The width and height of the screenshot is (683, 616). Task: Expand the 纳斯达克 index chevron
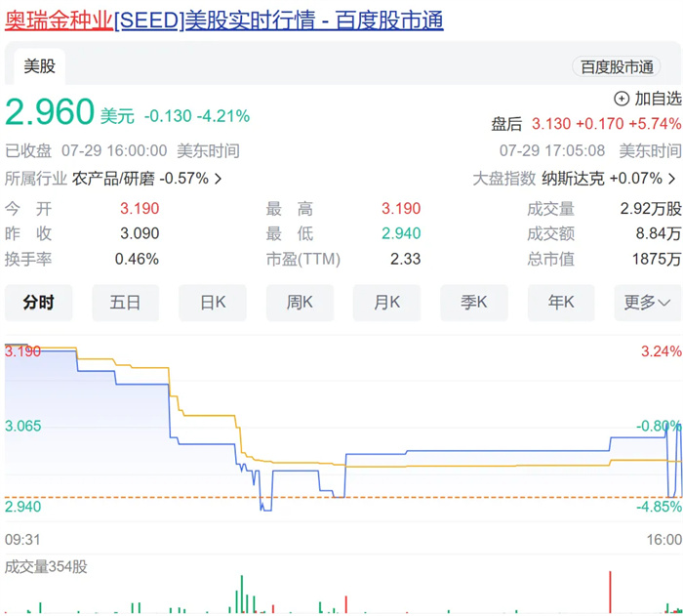[x=671, y=179]
